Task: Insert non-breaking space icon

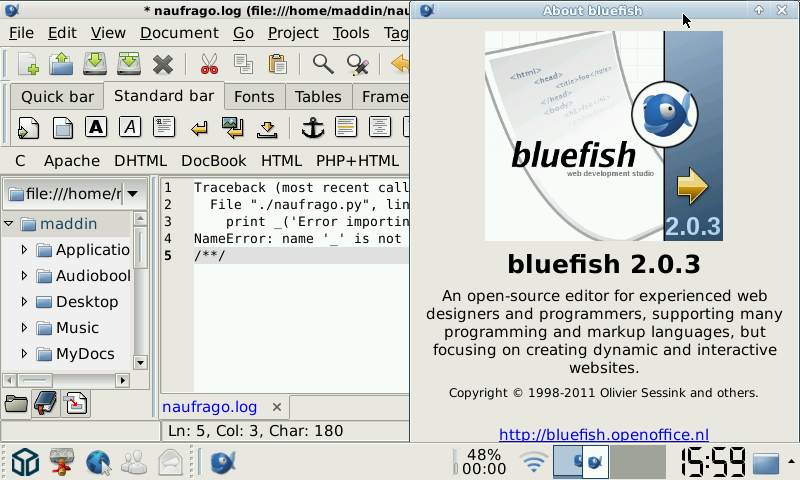Action: [x=267, y=130]
